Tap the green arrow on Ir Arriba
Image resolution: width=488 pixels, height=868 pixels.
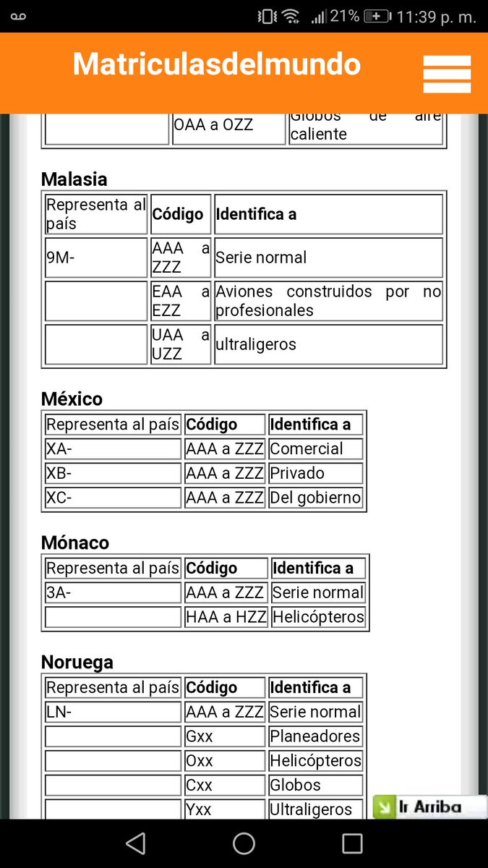(x=384, y=807)
